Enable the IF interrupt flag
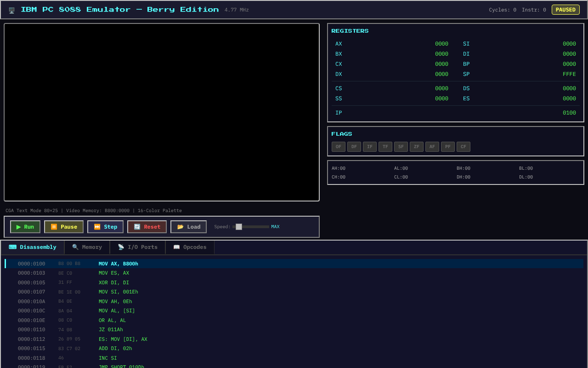Viewport: 588px width, 368px height. (x=369, y=146)
